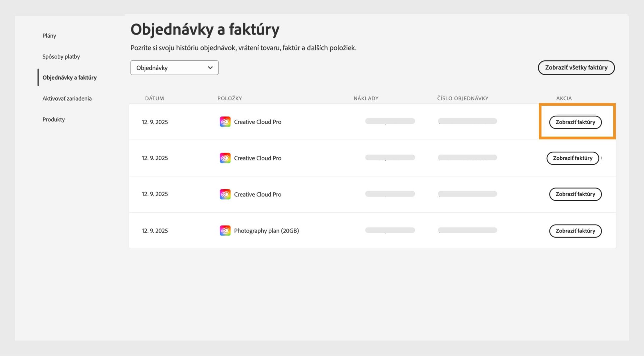This screenshot has width=644, height=356.
Task: Click Creative Cloud icon in third order row
Action: point(225,194)
